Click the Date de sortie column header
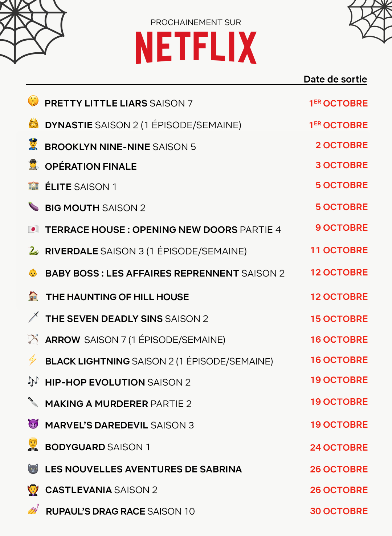This screenshot has width=392, height=536. pos(335,79)
